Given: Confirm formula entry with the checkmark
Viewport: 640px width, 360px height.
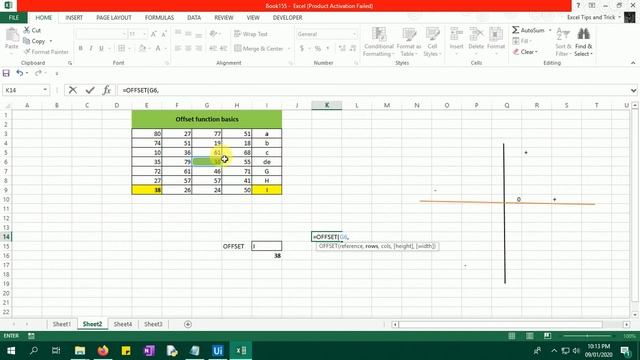Looking at the screenshot, I should pyautogui.click(x=90, y=90).
